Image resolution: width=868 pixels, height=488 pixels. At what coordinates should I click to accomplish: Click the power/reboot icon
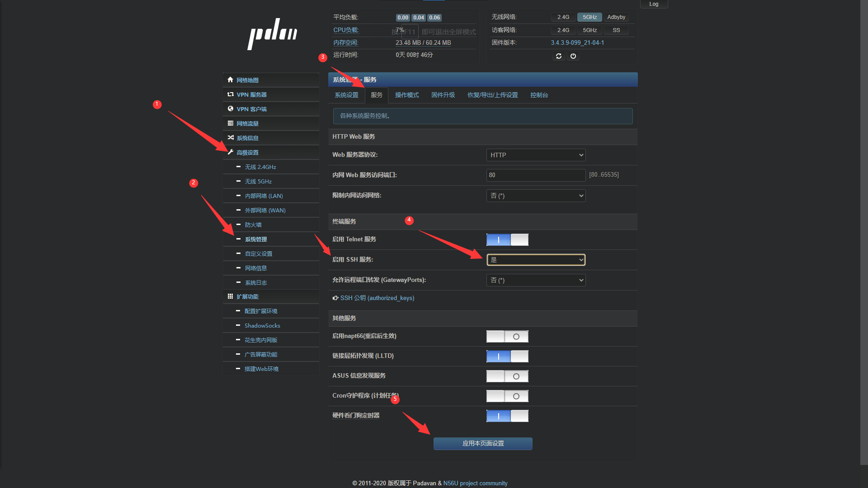(x=573, y=56)
